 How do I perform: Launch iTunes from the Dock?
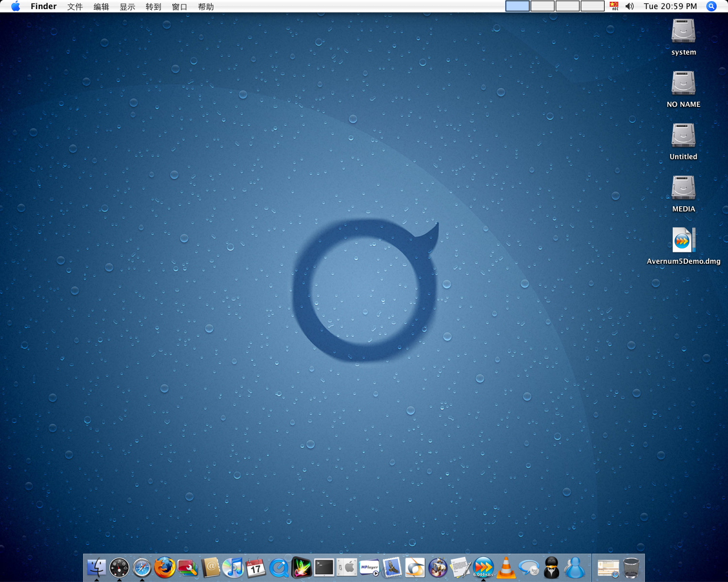click(x=233, y=567)
